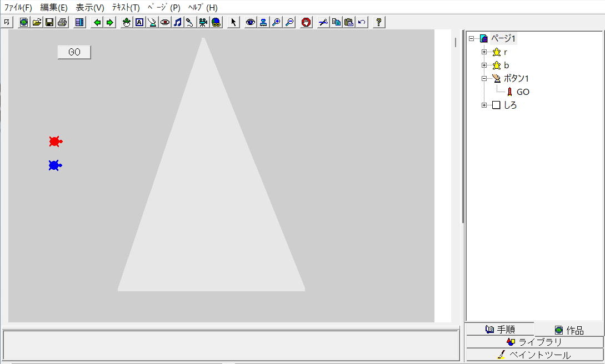The image size is (605, 364).
Task: Select しろ in the tree
Action: (x=510, y=105)
